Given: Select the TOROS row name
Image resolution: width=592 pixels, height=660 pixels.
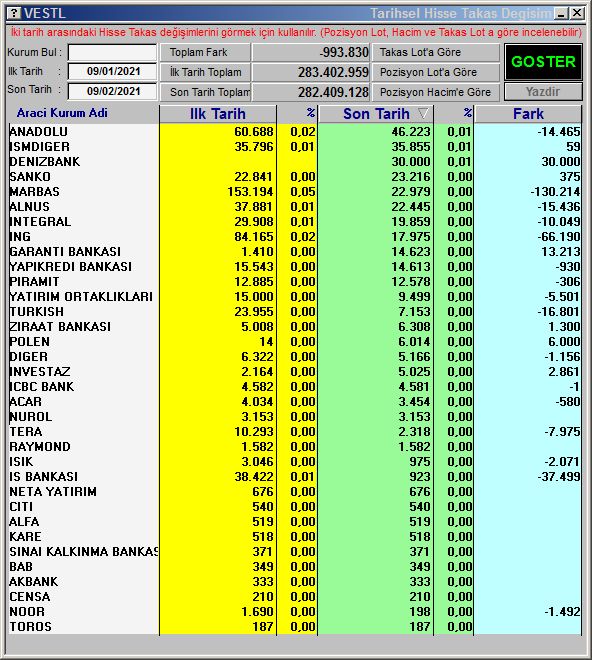Looking at the screenshot, I should tap(30, 627).
